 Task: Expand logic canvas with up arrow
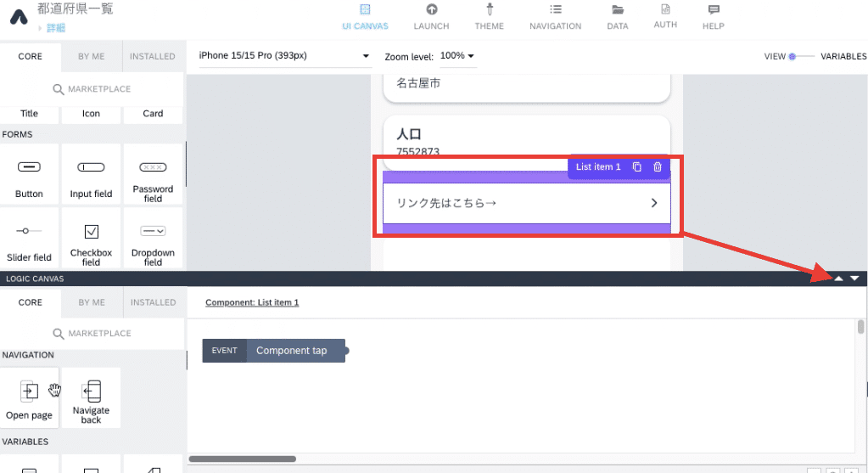[x=838, y=279]
